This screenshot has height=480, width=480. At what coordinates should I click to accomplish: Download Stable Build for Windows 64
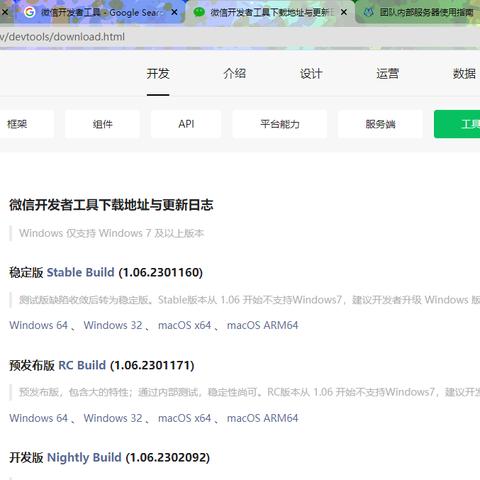(x=38, y=325)
